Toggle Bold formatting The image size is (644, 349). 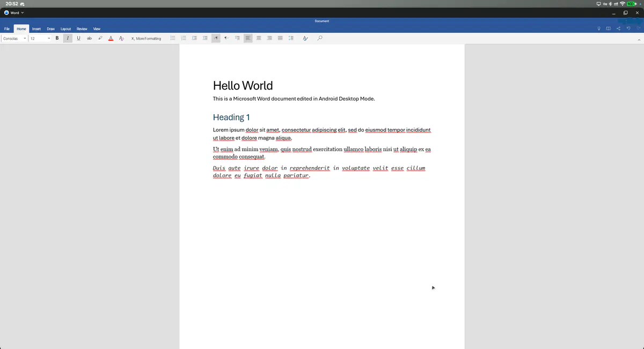(x=57, y=39)
